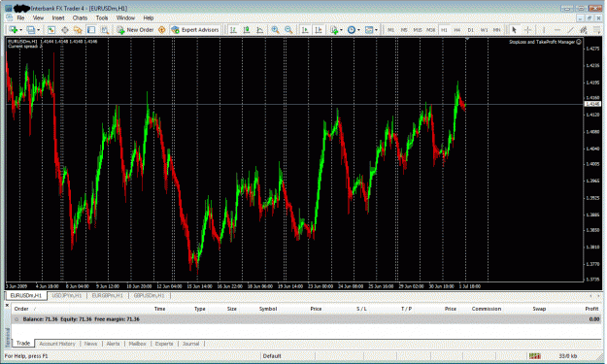
Task: Expand the New Chart dropdown arrow
Action: click(20, 30)
